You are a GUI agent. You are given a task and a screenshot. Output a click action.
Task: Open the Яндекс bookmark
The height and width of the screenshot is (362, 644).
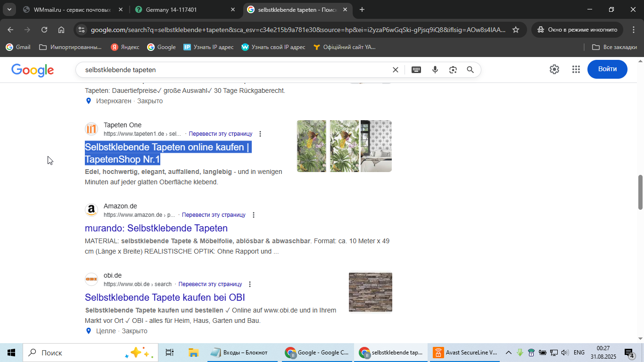(125, 47)
